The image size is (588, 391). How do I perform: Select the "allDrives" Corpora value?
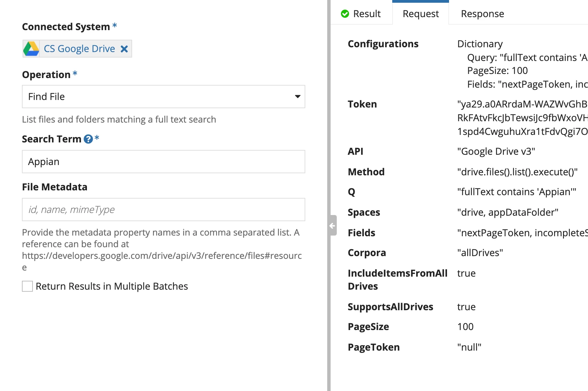point(480,253)
